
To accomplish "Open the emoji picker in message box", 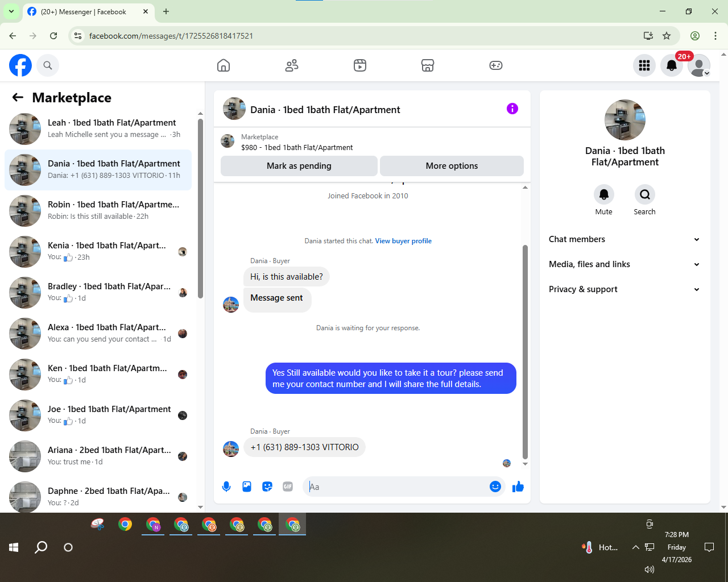I will point(495,487).
